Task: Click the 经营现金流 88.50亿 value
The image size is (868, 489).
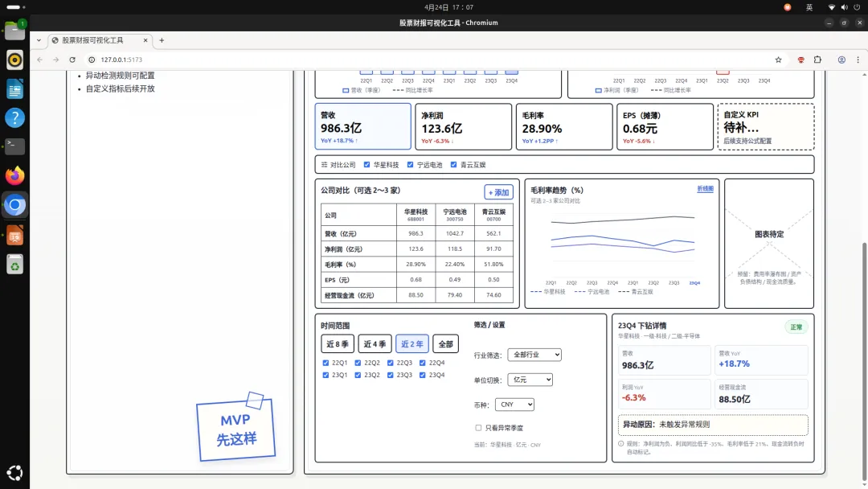Action: [735, 399]
